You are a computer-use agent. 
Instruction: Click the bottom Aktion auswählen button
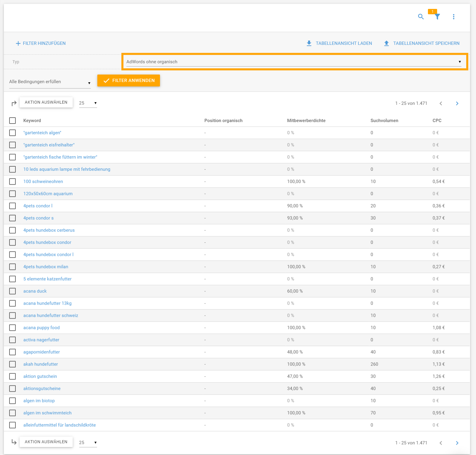pos(46,442)
